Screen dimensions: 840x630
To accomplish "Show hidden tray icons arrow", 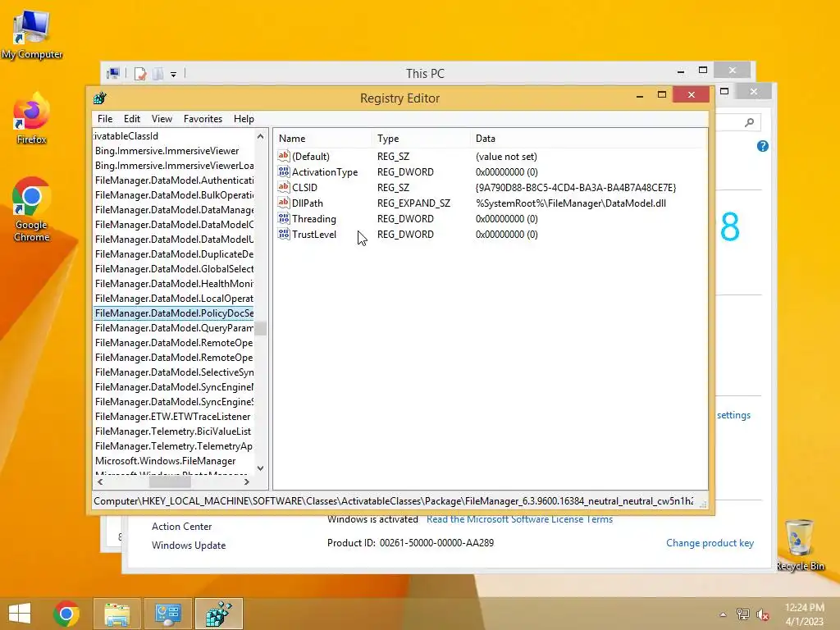I will (x=723, y=614).
